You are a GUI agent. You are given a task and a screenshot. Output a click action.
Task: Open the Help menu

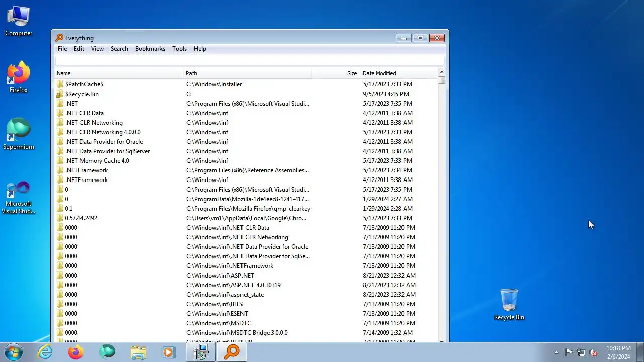pos(200,49)
